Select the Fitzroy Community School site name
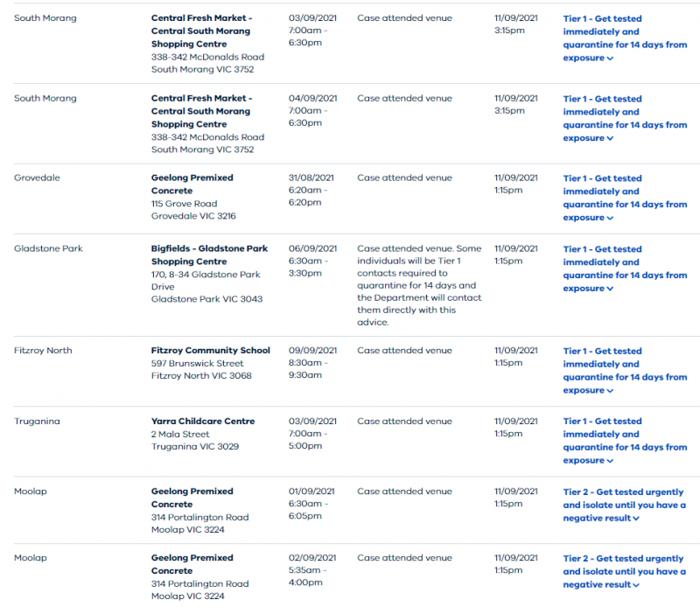Screen dimensions: 700x607 (210, 351)
